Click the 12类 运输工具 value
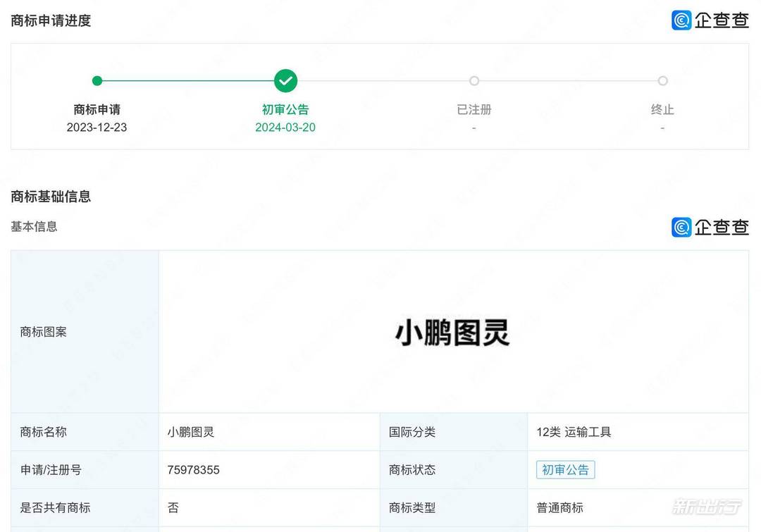This screenshot has width=761, height=532. (x=574, y=431)
